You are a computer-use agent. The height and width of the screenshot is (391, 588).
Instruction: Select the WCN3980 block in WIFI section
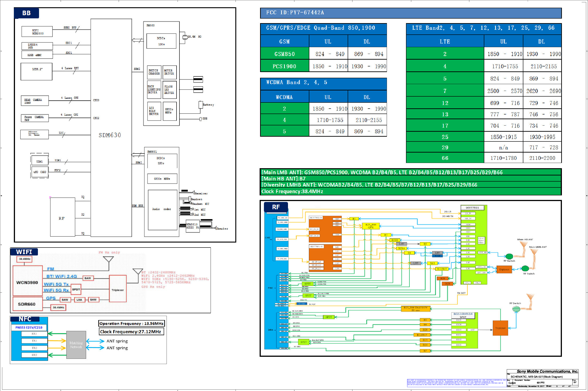click(27, 281)
